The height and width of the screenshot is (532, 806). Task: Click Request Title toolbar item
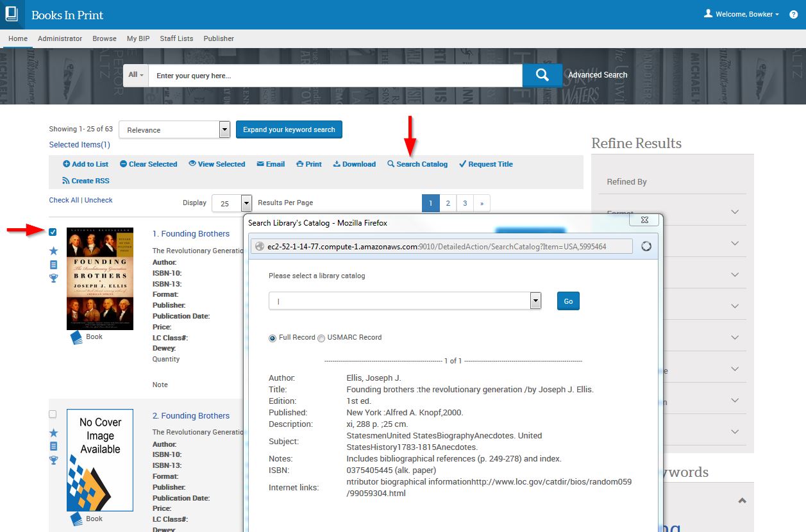coord(486,164)
